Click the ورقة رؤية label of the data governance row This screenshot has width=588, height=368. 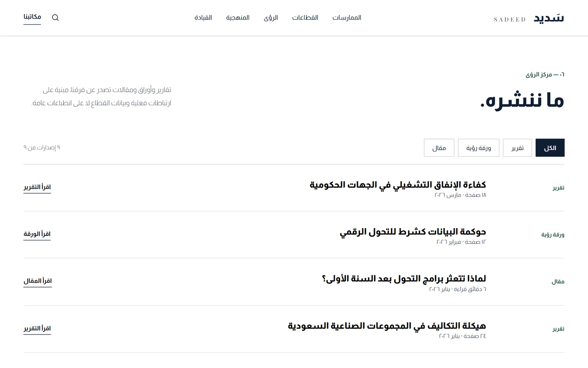553,235
